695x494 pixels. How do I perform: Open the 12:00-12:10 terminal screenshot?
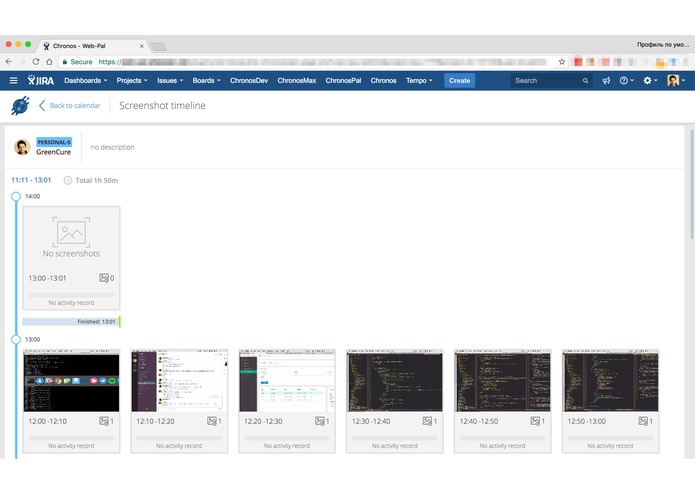click(x=71, y=381)
